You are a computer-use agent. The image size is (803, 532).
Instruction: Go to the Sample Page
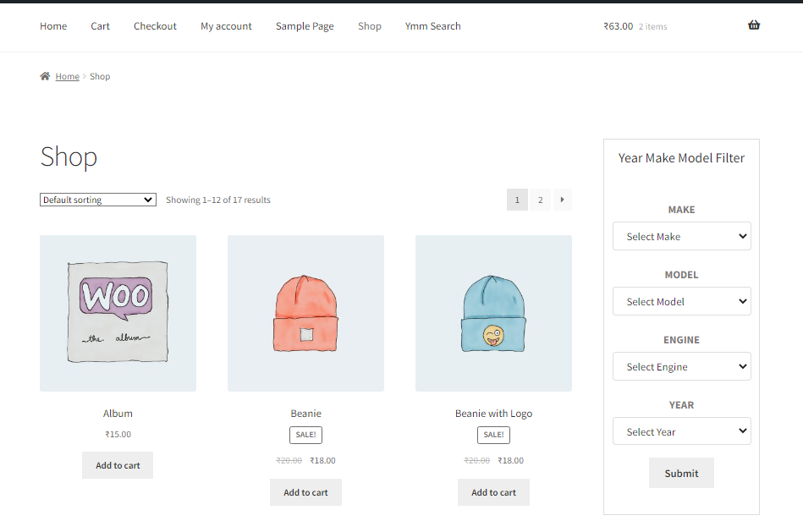click(305, 26)
